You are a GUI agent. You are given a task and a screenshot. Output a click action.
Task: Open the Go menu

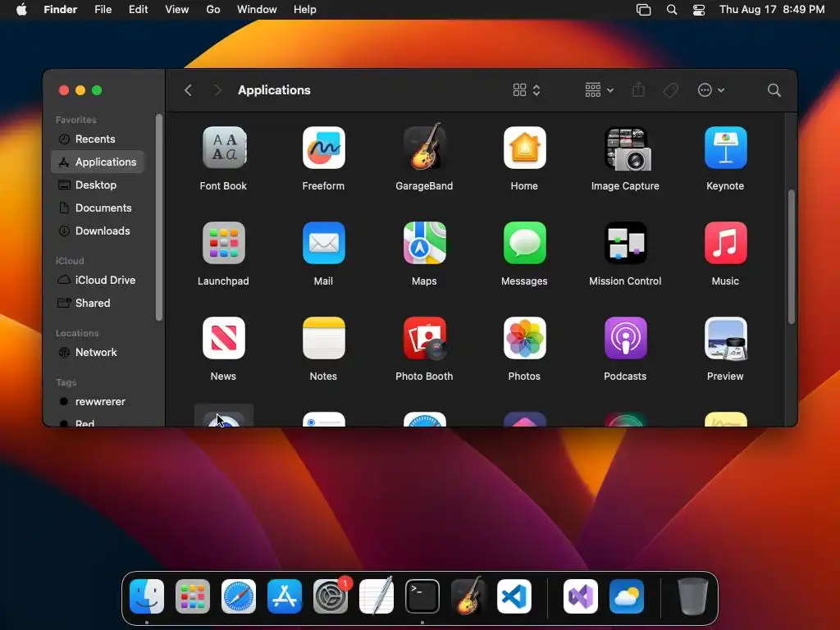coord(213,10)
